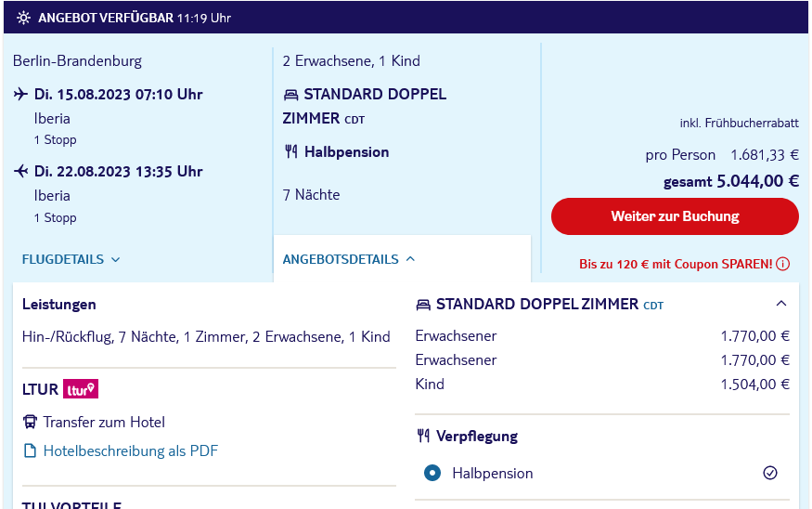Select the Halbpension radio button
Image resolution: width=812 pixels, height=509 pixels.
pyautogui.click(x=432, y=473)
